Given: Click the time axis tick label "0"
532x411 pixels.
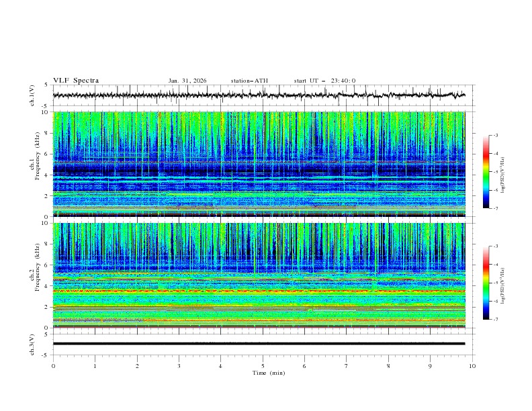Looking at the screenshot, I should 53,366.
